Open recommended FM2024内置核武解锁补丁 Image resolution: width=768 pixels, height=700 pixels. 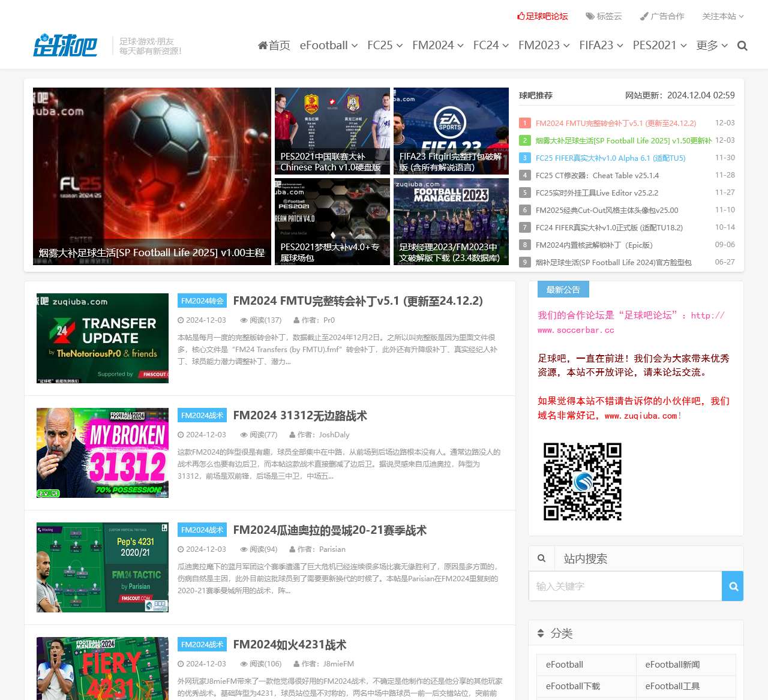(x=594, y=245)
